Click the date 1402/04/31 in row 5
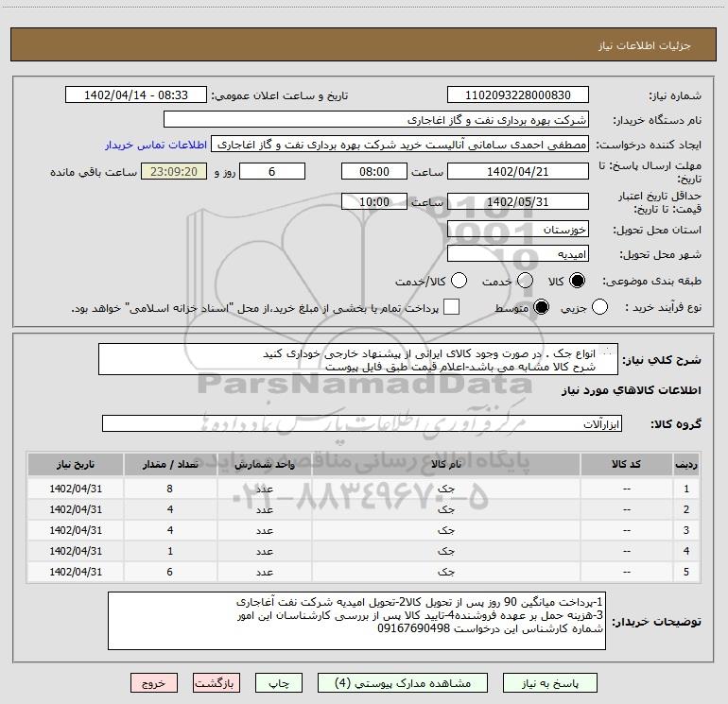728x704 pixels. 76,572
